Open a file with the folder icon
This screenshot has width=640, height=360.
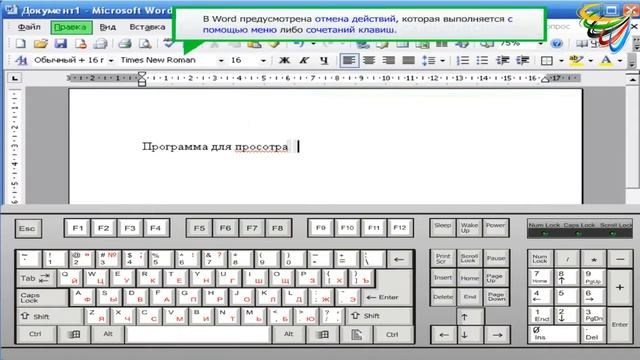click(x=40, y=44)
